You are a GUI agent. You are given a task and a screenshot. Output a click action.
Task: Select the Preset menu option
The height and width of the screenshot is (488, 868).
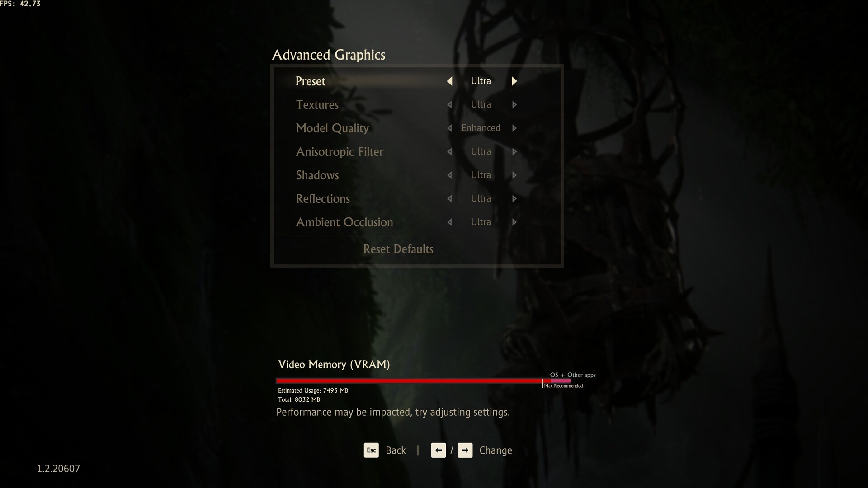click(311, 80)
